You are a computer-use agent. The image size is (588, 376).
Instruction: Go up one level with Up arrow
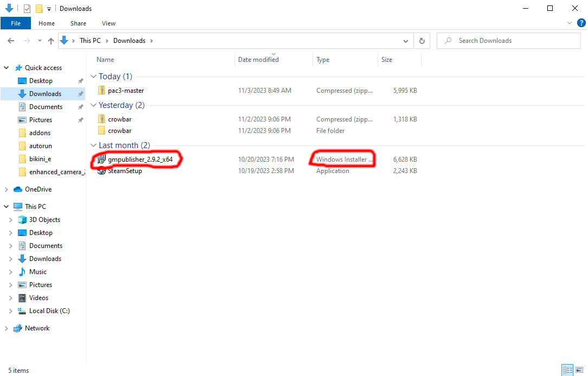coord(51,41)
